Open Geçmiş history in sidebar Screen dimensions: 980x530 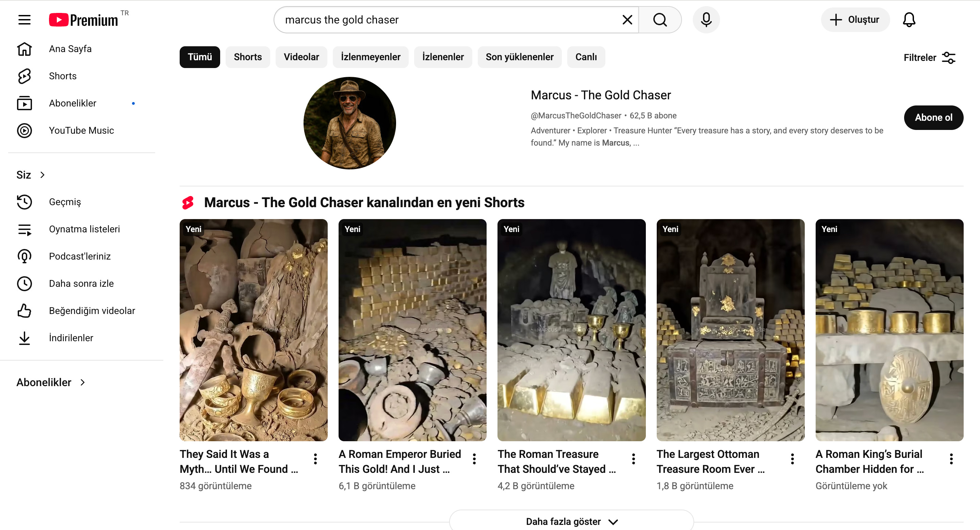(x=65, y=202)
